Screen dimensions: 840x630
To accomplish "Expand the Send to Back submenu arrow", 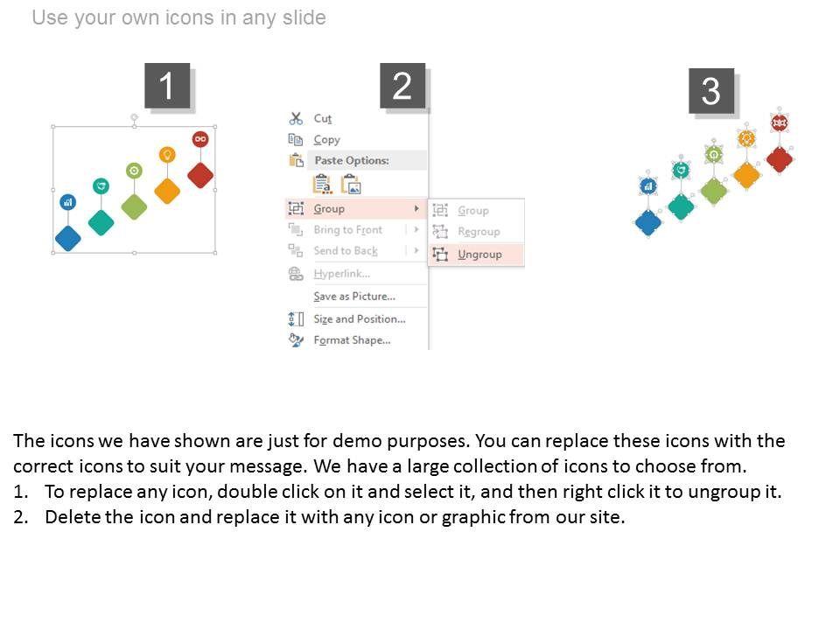I will [x=416, y=250].
